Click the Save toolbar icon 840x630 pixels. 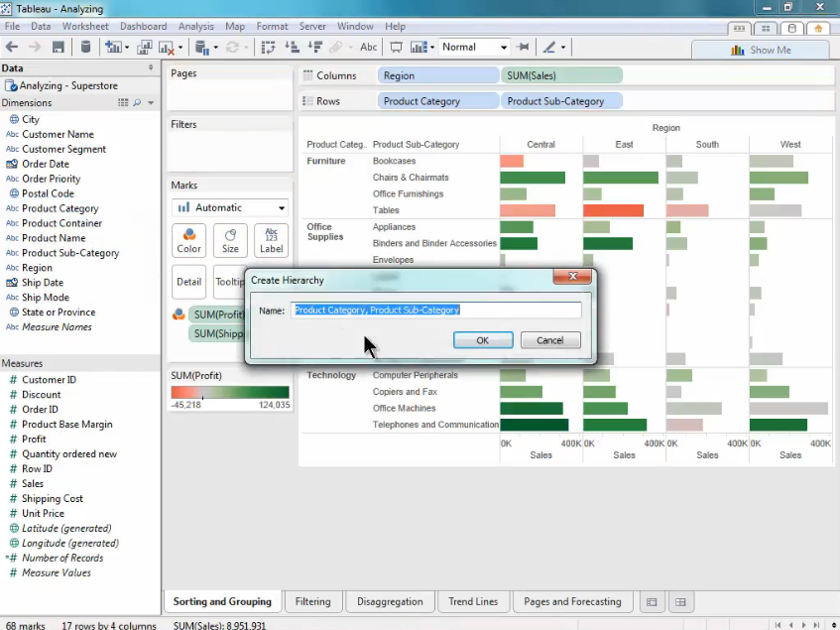[59, 48]
